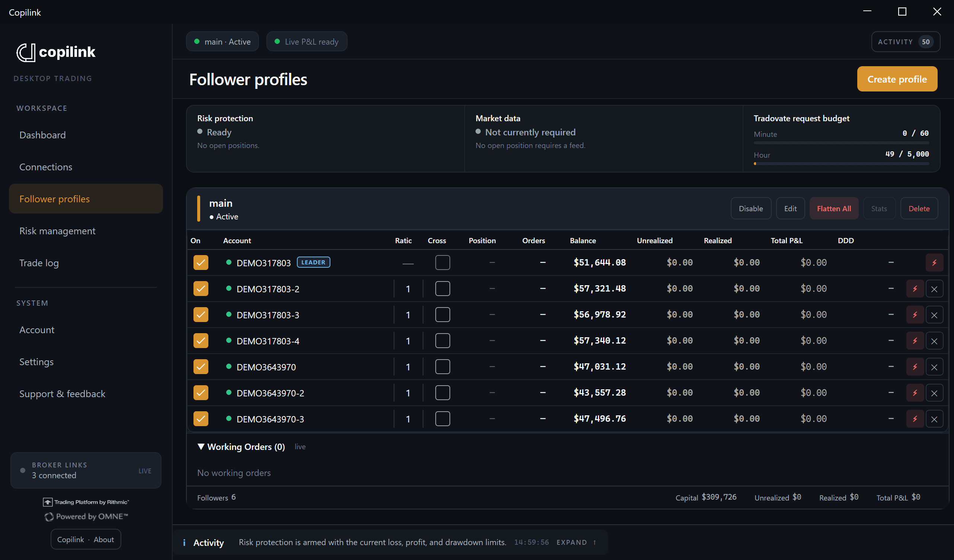Click the flatten lightning icon for DEMO3643970-2
The image size is (954, 560).
[915, 393]
